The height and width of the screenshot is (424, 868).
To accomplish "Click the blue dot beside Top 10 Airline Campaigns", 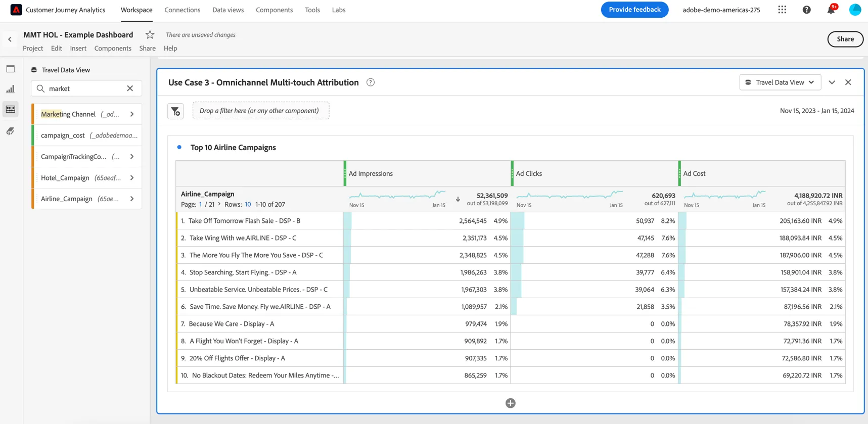I will pyautogui.click(x=179, y=147).
